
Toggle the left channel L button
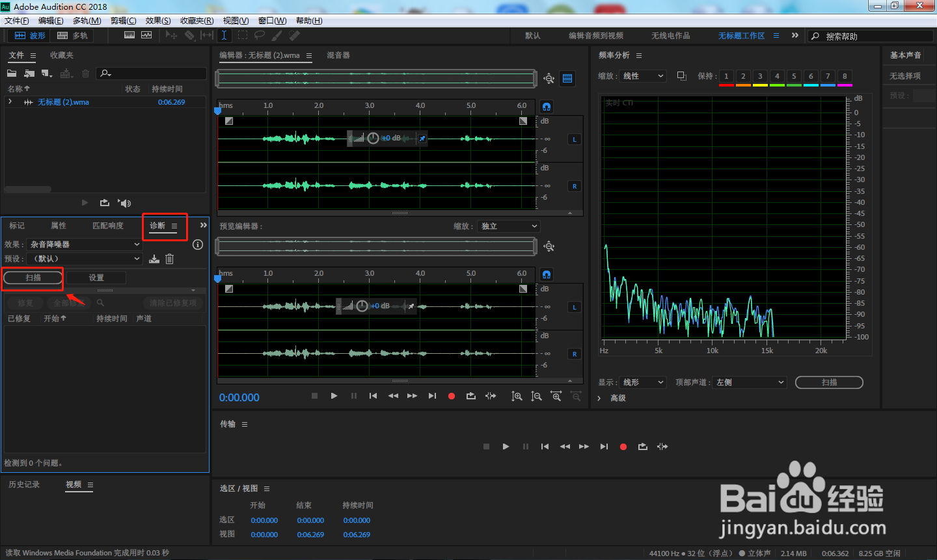pyautogui.click(x=575, y=139)
